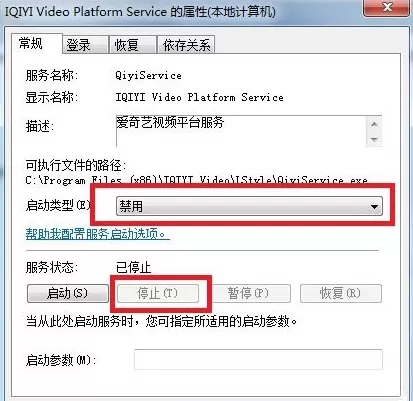Click the executable path QiyiService.exe text
Viewport: 413px width, 401px height.
tap(196, 180)
